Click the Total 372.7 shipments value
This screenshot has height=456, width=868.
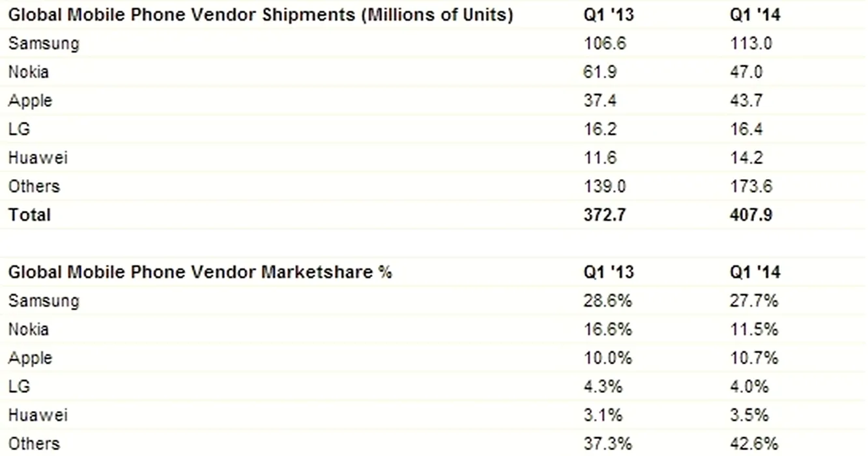point(605,215)
